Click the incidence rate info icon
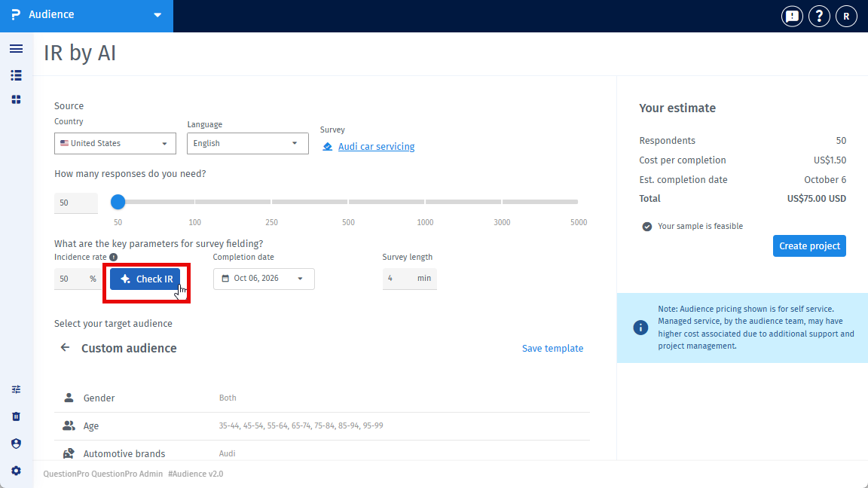The width and height of the screenshot is (868, 488). point(114,258)
